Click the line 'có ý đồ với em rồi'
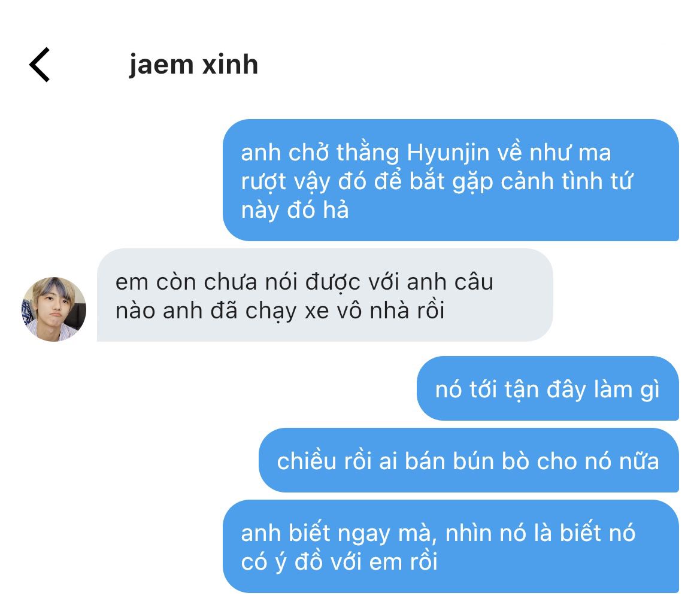Screen dimensions: 700x596 point(339,562)
